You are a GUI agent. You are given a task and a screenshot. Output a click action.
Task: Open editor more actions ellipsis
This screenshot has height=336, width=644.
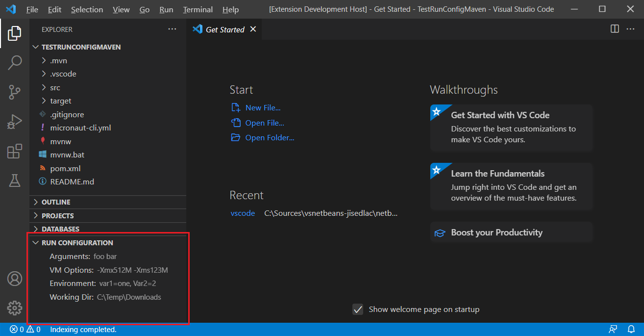(630, 29)
